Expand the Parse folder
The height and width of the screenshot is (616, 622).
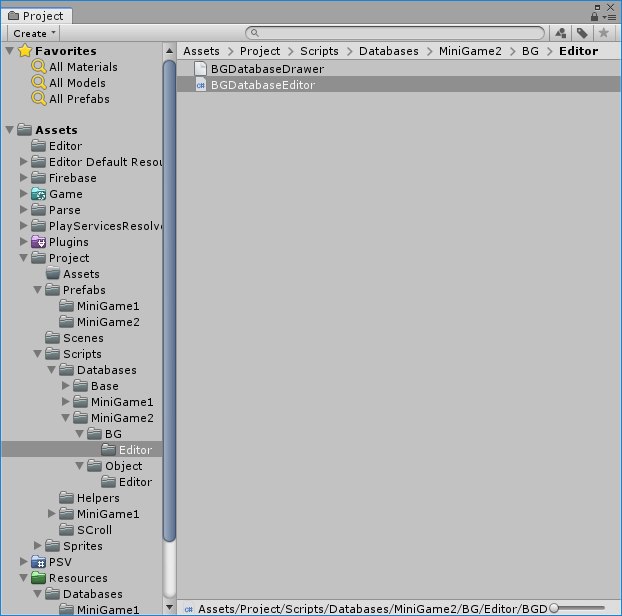24,209
